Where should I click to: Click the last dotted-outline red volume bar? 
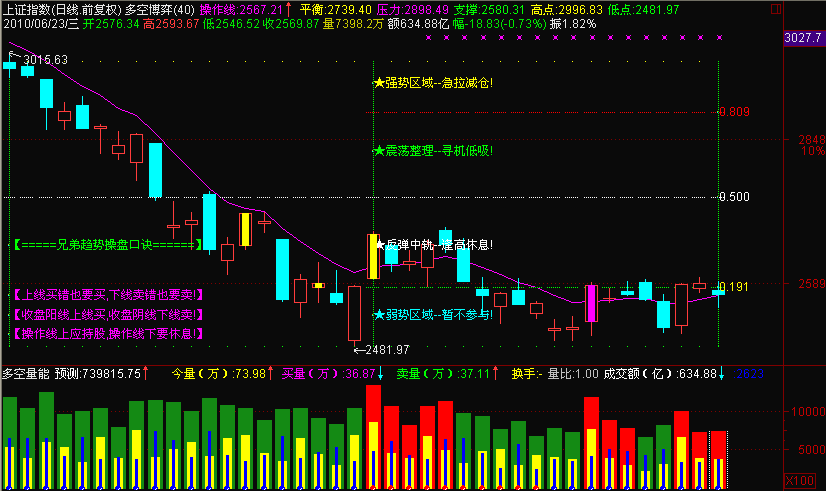point(718,460)
